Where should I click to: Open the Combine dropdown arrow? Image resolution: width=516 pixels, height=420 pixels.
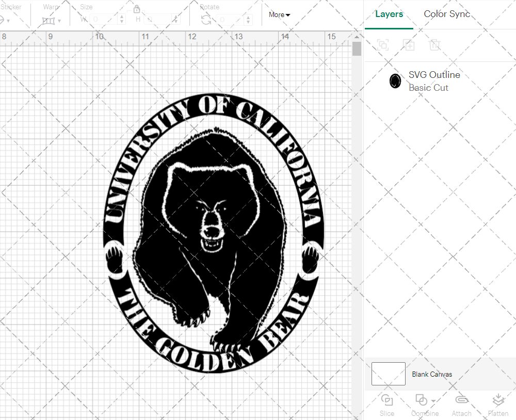tap(432, 400)
